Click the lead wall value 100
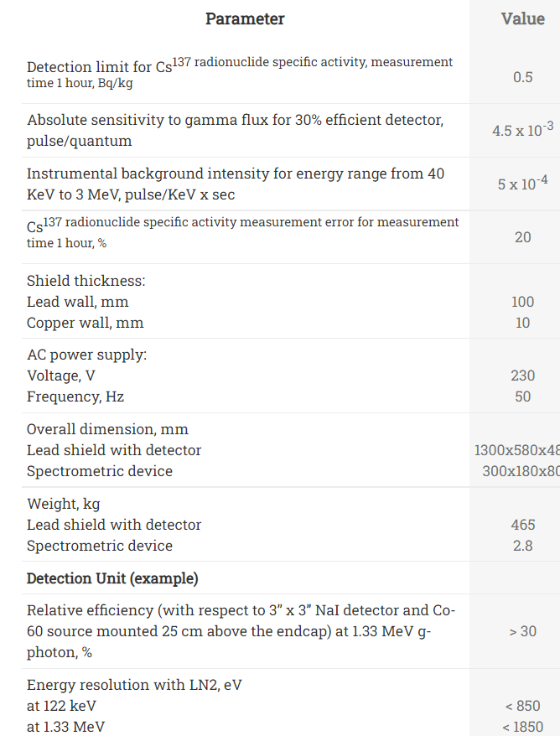The image size is (560, 736). [522, 302]
